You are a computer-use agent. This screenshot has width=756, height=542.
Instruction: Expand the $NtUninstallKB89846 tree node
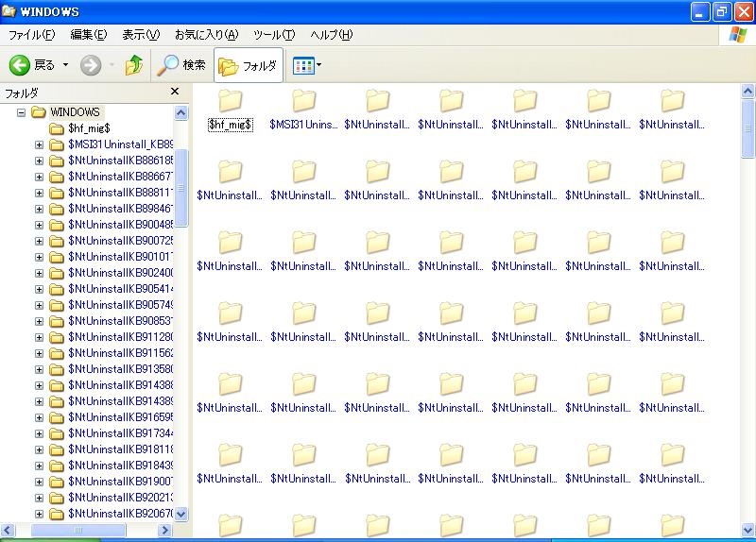pos(39,209)
